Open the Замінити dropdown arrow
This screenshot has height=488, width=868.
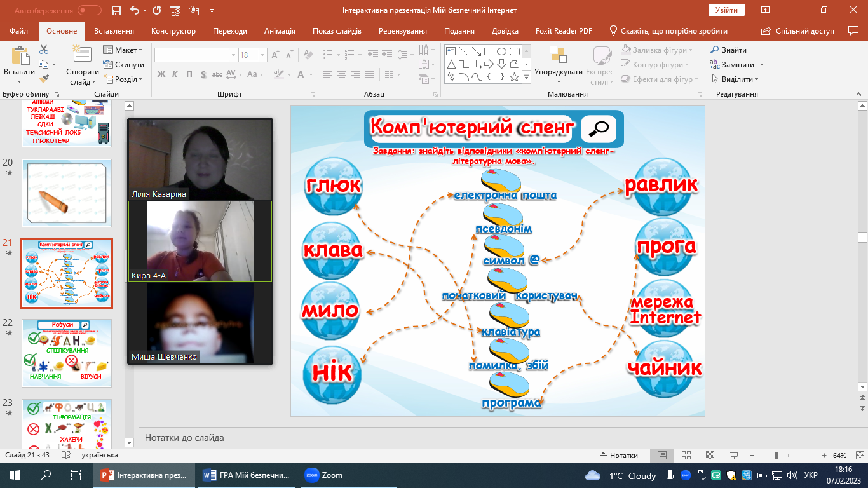[762, 65]
